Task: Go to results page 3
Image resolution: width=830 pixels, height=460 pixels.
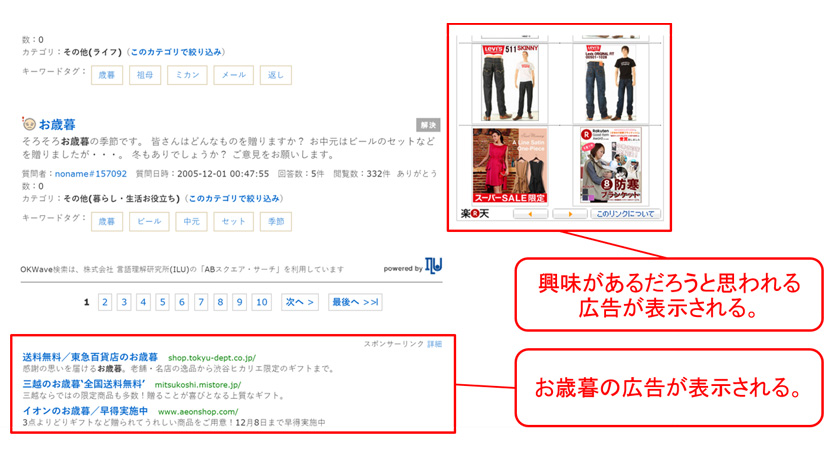Action: pyautogui.click(x=124, y=302)
